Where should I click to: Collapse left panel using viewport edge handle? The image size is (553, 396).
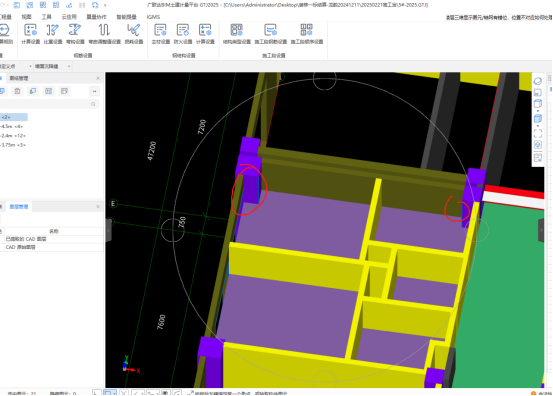click(109, 230)
